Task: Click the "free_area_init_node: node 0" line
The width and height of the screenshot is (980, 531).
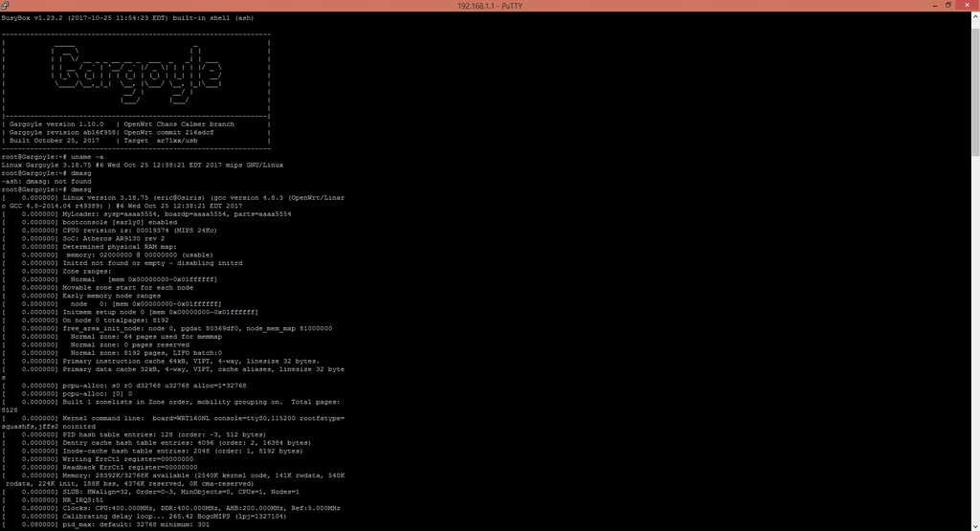Action: tap(167, 328)
